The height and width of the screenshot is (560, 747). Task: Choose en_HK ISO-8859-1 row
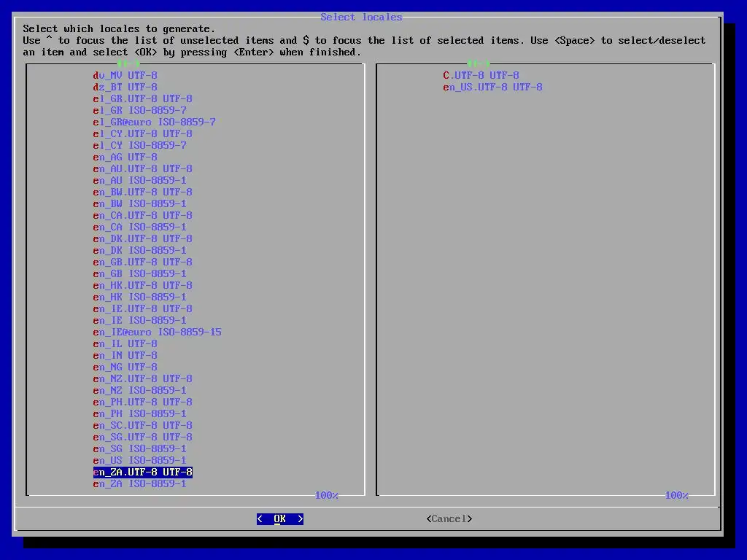pyautogui.click(x=140, y=297)
